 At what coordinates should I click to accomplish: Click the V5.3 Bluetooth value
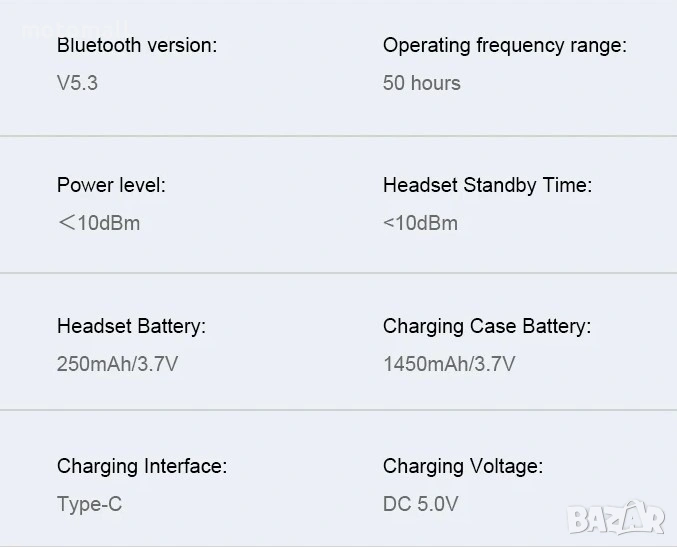(x=77, y=83)
